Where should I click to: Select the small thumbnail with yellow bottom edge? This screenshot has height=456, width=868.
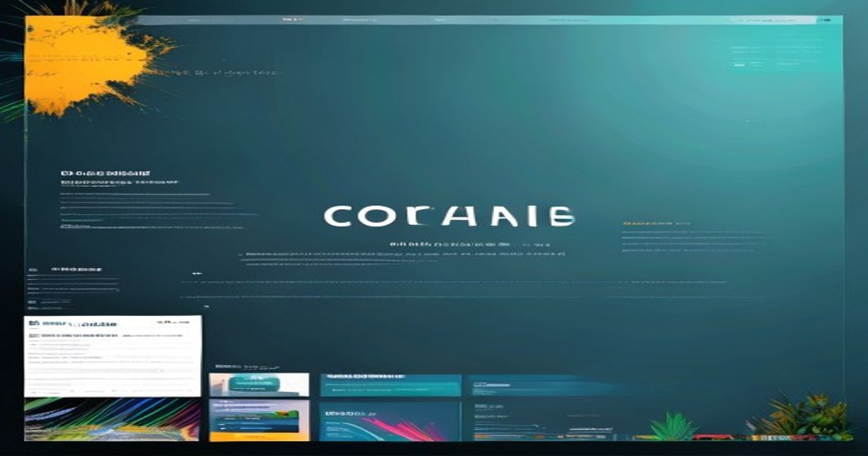tap(259, 421)
